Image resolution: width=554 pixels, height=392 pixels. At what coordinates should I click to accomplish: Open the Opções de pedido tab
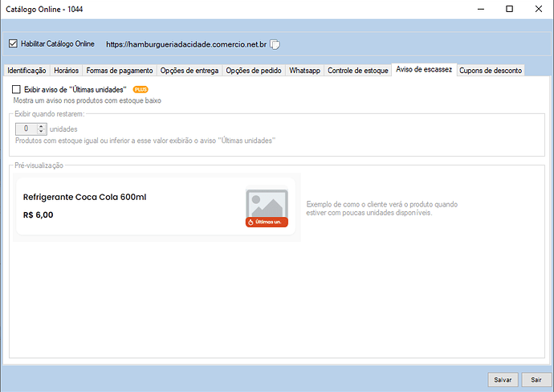(x=254, y=71)
